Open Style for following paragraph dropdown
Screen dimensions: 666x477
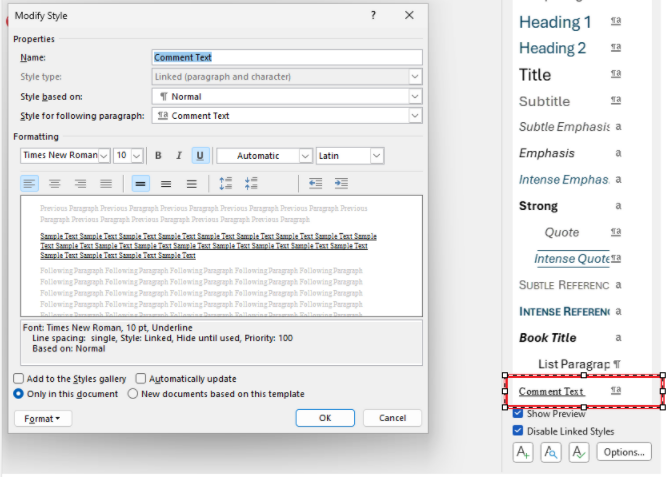415,116
